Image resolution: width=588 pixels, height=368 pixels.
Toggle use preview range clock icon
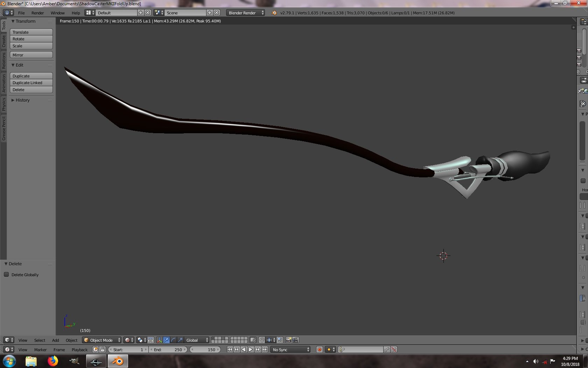coord(96,349)
